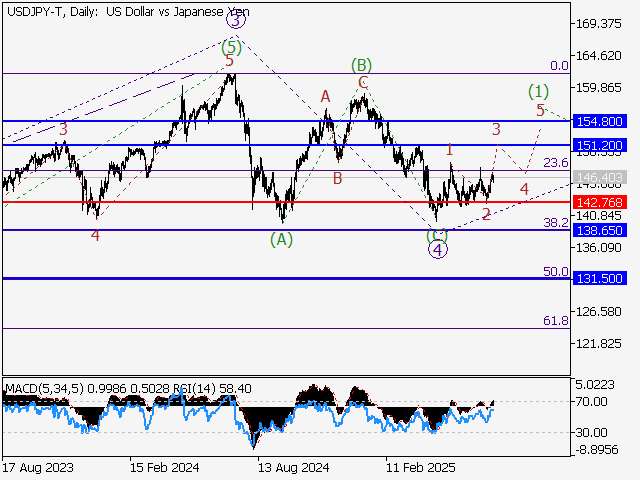Select the 50.0 Fibonacci level label
Viewport: 640px width, 480px height.
pyautogui.click(x=555, y=271)
